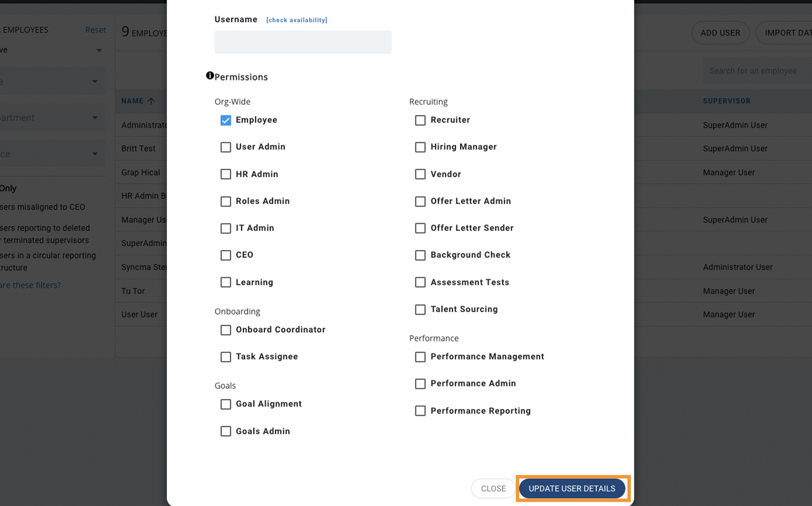Click the SUPERVISOR column header

pos(727,101)
